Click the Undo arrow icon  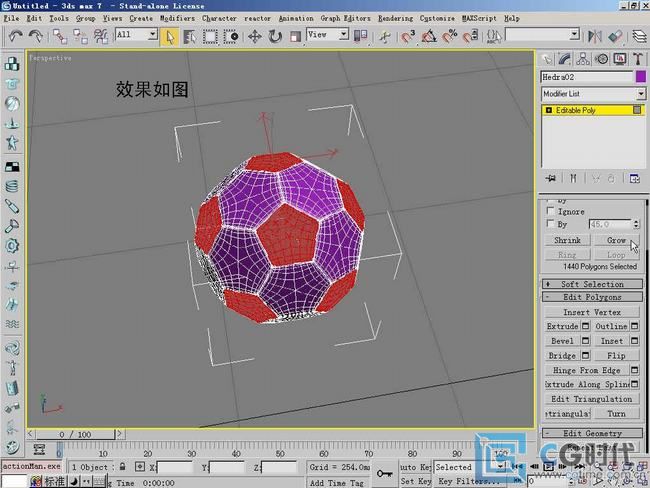point(16,36)
